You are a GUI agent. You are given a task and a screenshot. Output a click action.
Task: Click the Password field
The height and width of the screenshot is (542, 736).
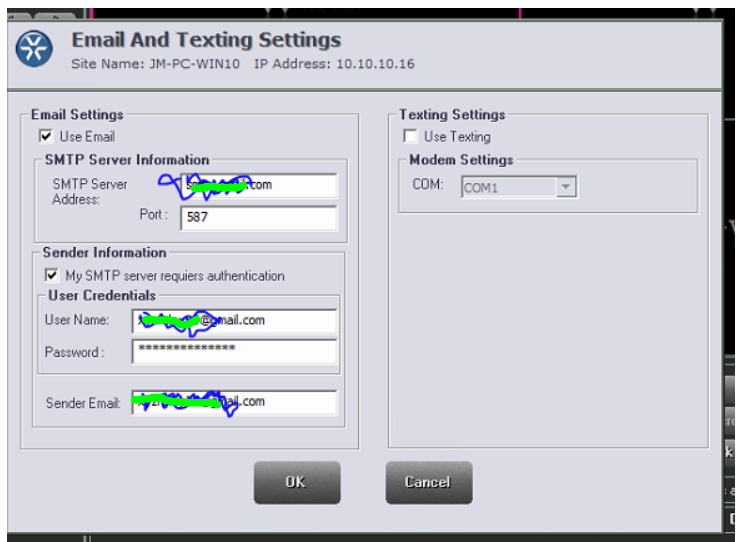235,351
